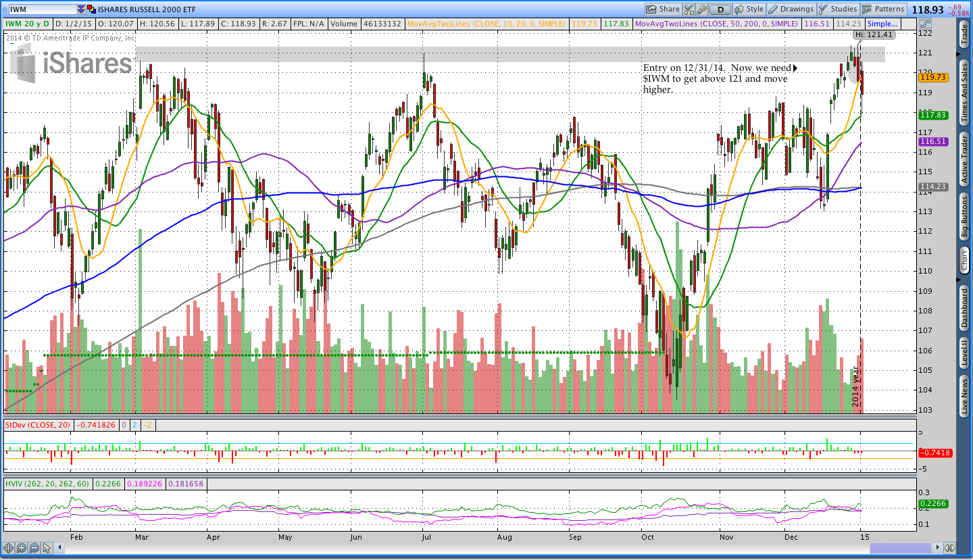Click the 114.23 gray price bubble
This screenshot has height=560, width=973.
point(932,187)
